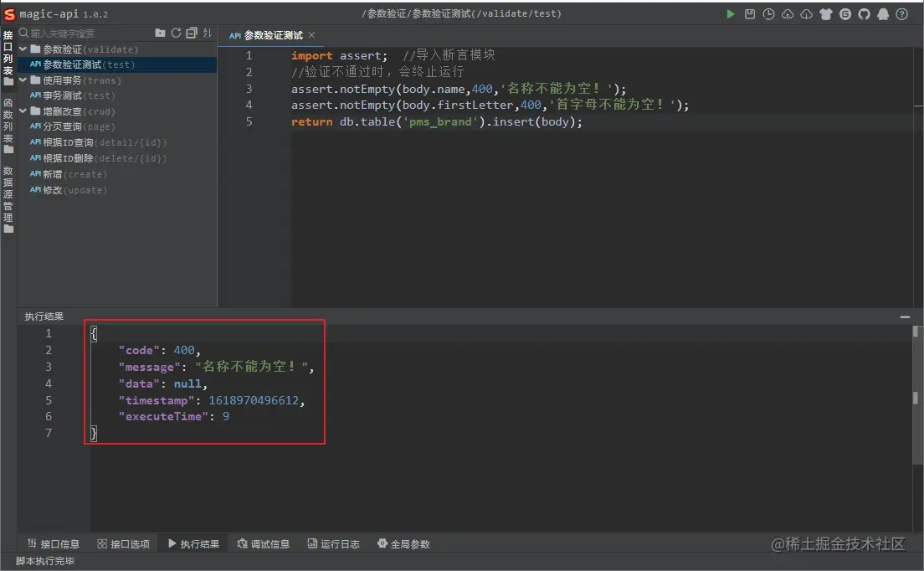The height and width of the screenshot is (571, 924).
Task: Switch to the 接口列表 side tab
Action: (8, 58)
